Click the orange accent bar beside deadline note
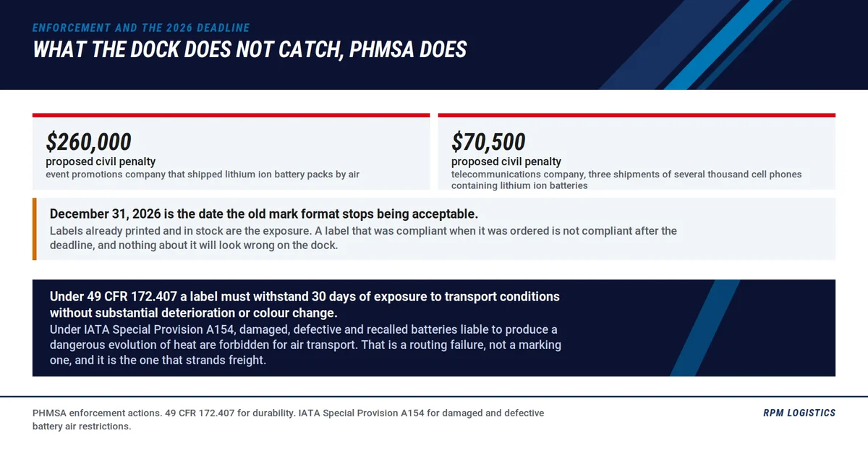Screen dimensions: 868x454 [34, 229]
